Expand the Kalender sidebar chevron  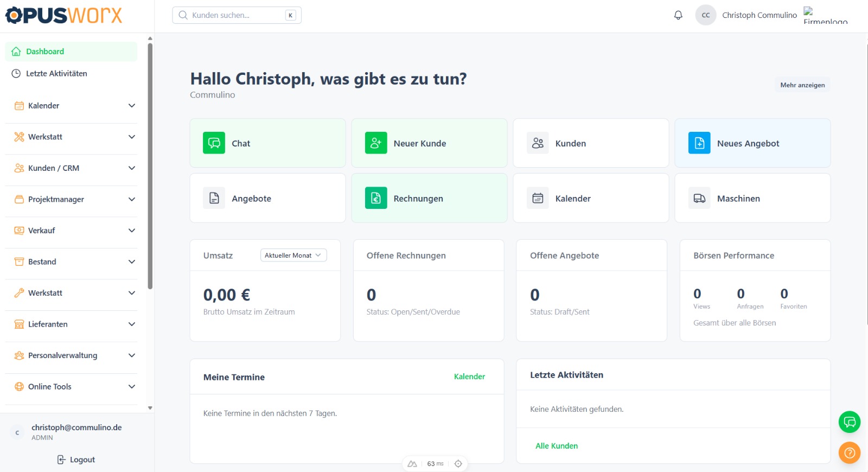pos(132,105)
